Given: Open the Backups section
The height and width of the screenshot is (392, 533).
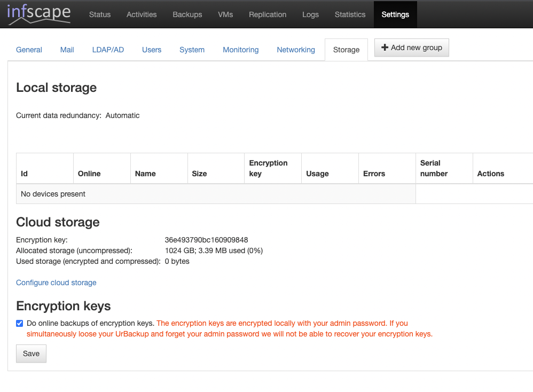Looking at the screenshot, I should tap(187, 14).
